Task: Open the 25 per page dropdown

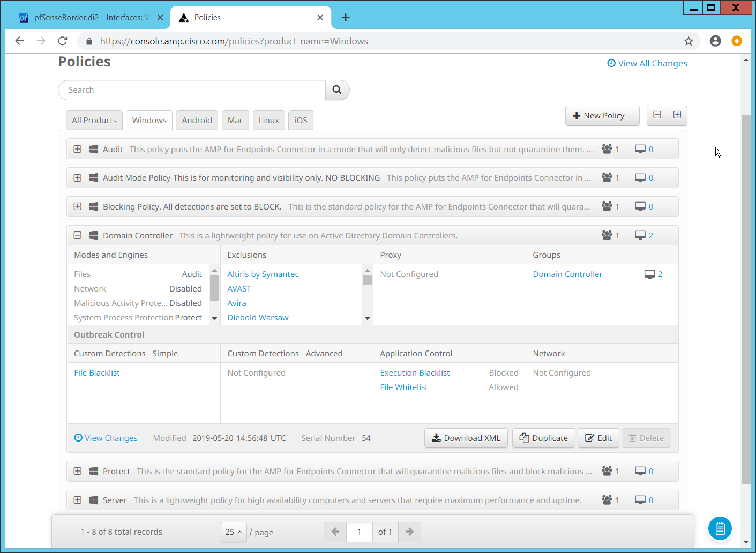Action: point(234,532)
